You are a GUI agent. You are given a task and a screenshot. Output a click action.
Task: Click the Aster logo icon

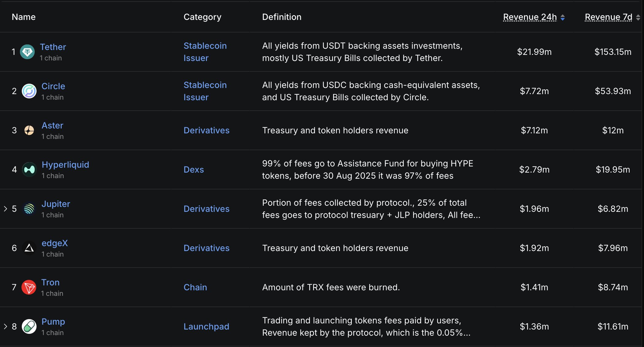[29, 130]
